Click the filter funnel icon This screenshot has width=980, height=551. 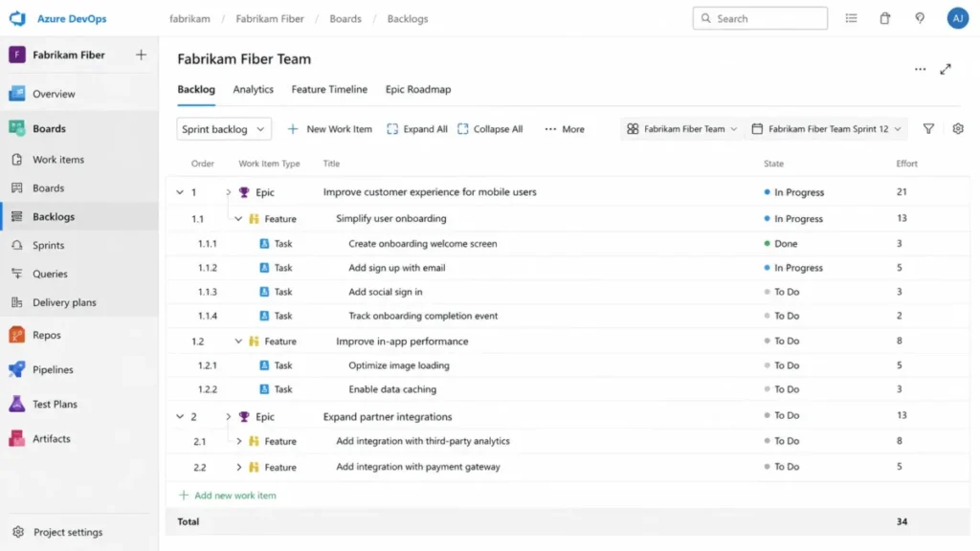(x=928, y=129)
